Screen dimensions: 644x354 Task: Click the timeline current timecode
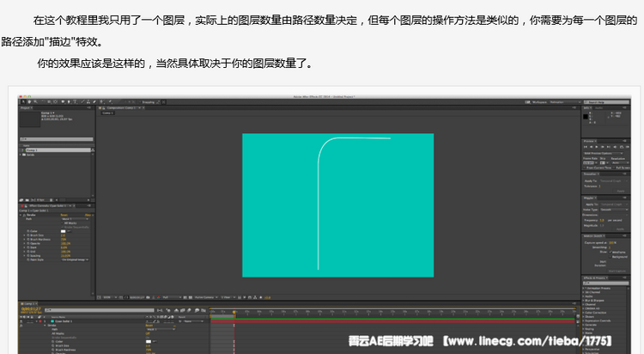point(31,308)
